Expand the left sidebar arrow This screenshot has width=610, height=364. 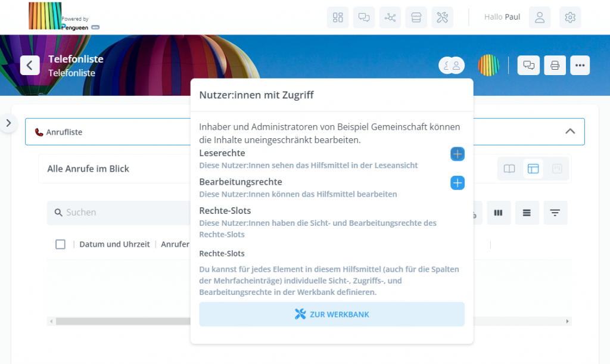click(x=8, y=123)
